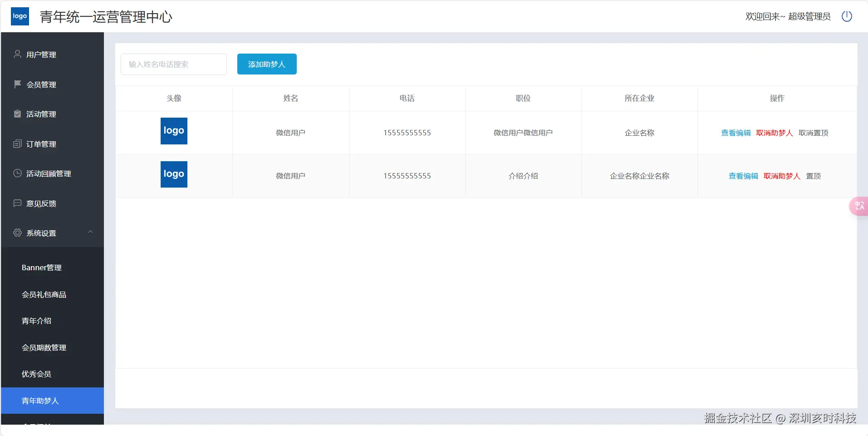Click the pink translate floating icon

pos(859,206)
